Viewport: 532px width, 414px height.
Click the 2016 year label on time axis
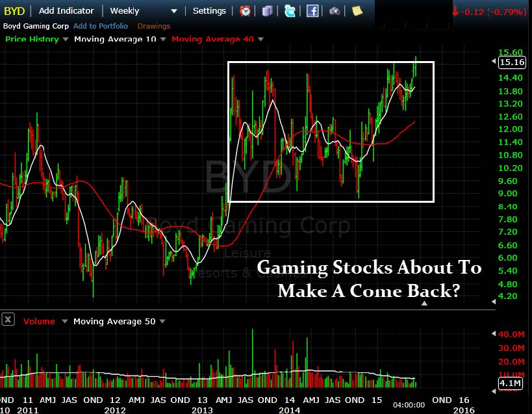click(x=464, y=410)
